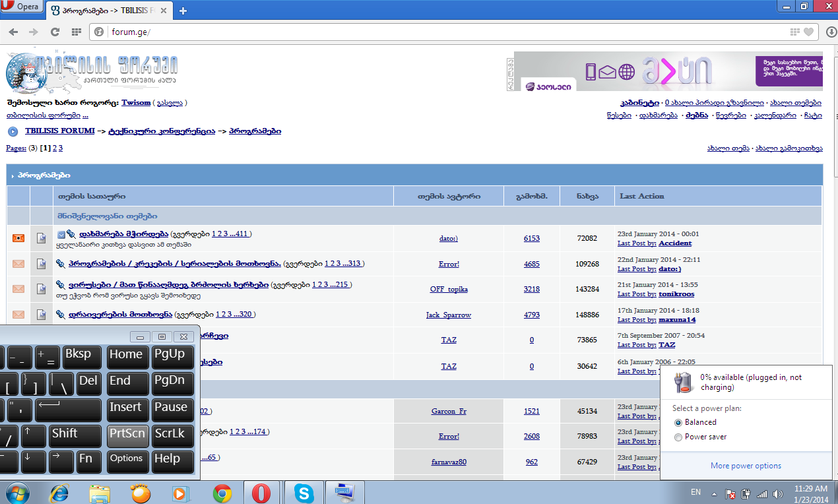The image size is (838, 504).
Task: Reload the forum.ge page
Action: click(55, 32)
